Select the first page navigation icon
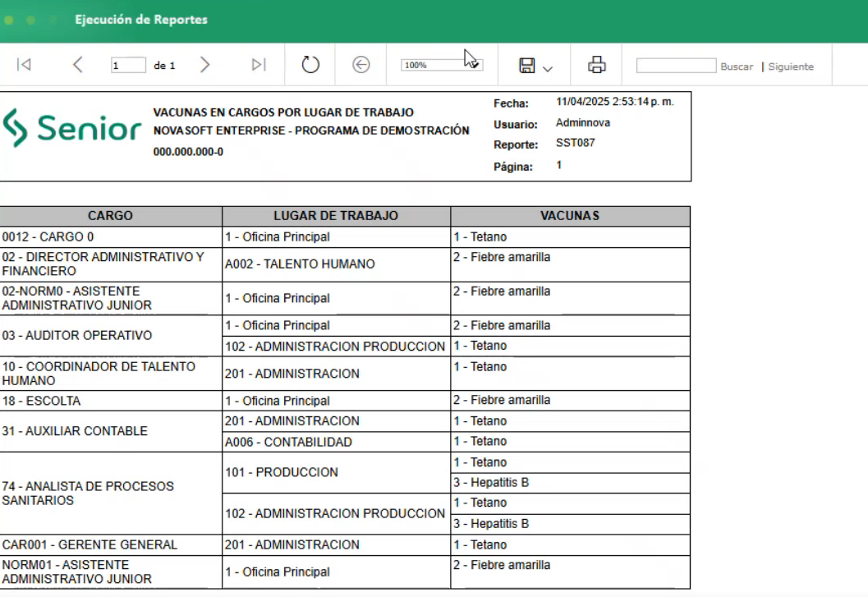 click(x=23, y=64)
